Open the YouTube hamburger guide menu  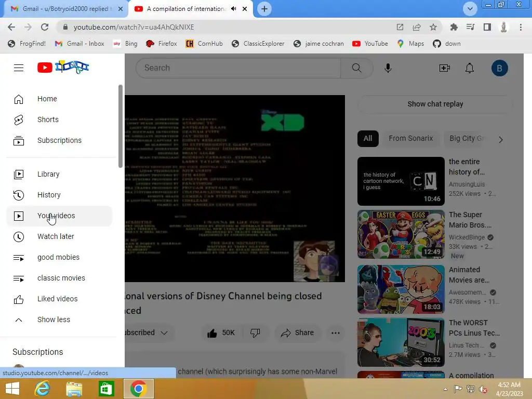19,68
